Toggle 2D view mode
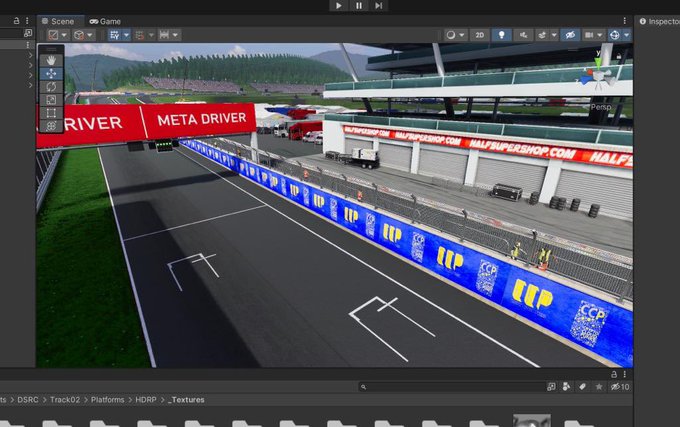The height and width of the screenshot is (427, 680). tap(480, 35)
